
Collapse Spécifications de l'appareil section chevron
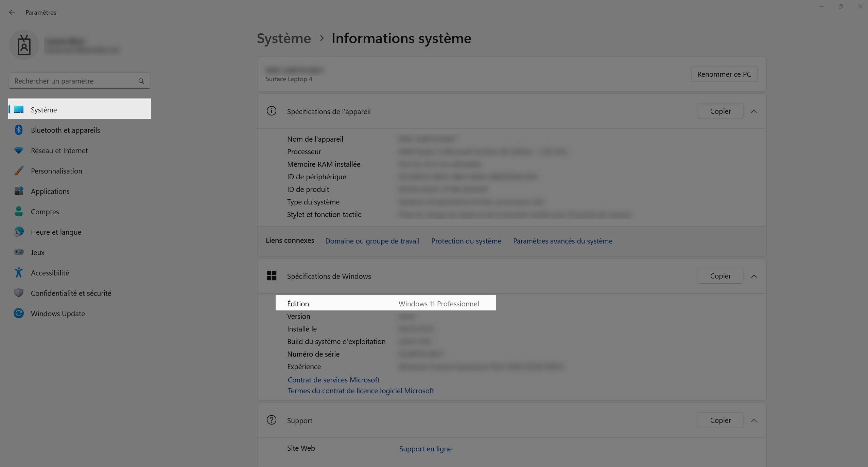click(x=754, y=111)
